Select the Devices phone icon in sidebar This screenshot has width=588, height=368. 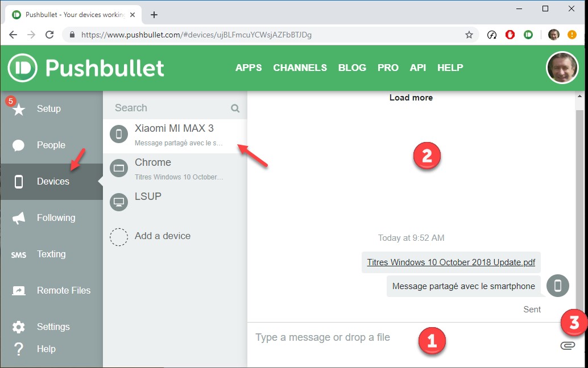click(18, 182)
